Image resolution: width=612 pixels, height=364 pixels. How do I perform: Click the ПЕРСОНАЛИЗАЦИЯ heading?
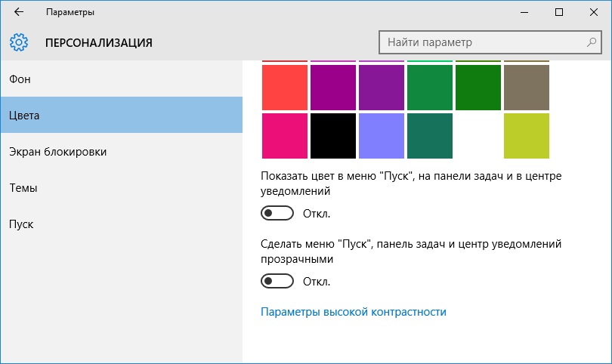tap(99, 42)
